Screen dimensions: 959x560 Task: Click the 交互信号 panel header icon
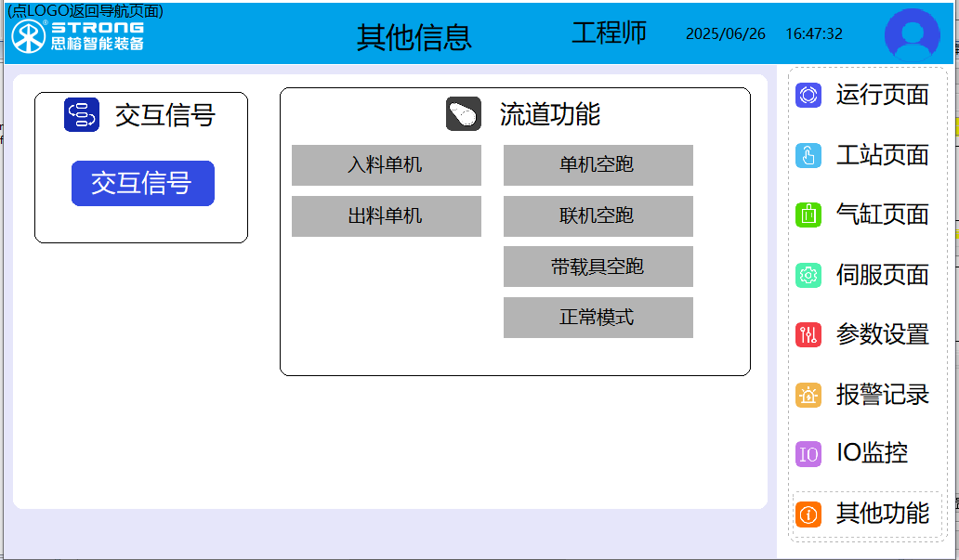click(x=82, y=114)
